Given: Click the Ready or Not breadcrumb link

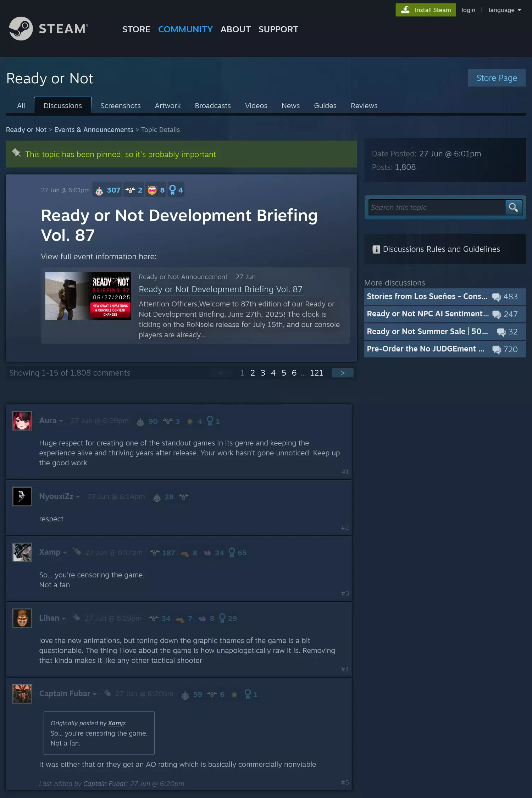Looking at the screenshot, I should pyautogui.click(x=26, y=130).
